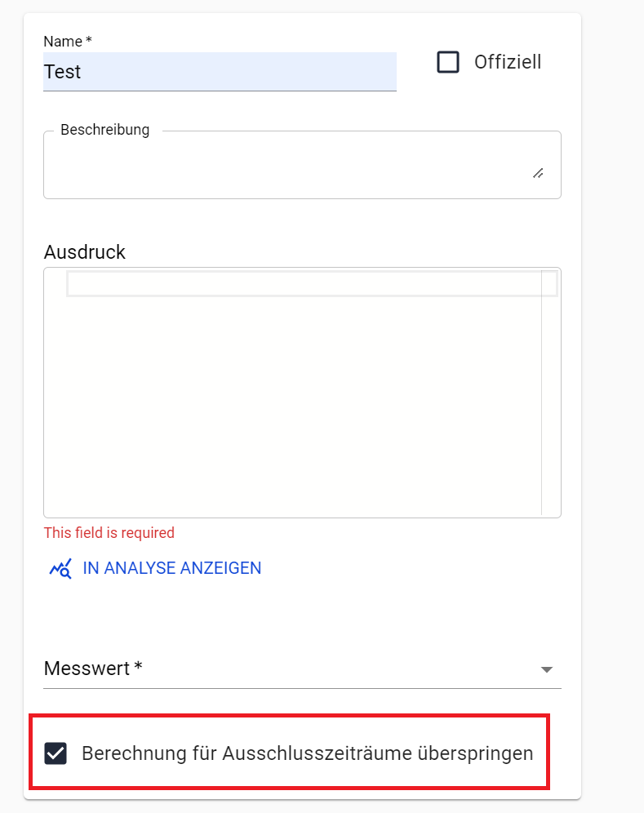Click the 'This field is required' error

109,533
